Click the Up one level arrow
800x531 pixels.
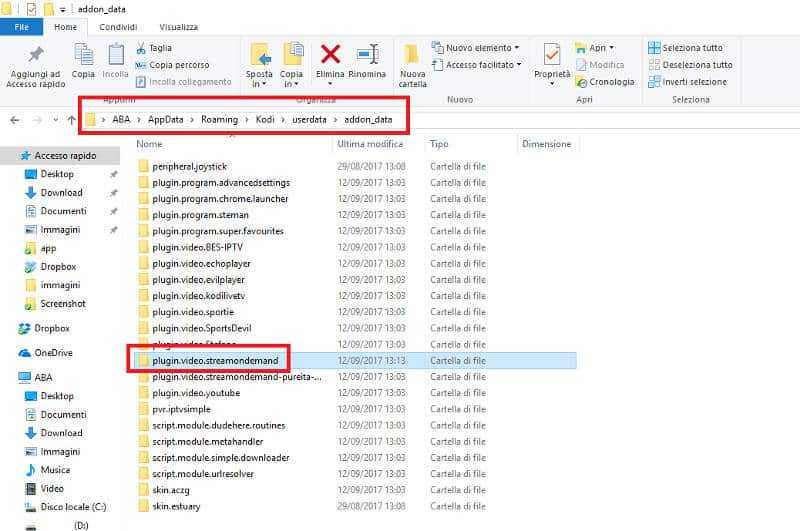pos(71,120)
